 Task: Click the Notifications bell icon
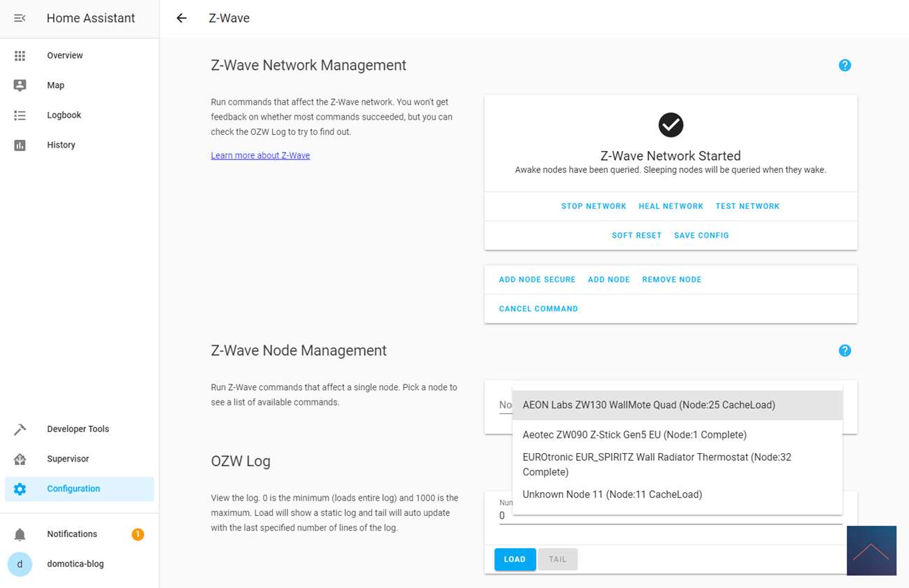pos(20,534)
